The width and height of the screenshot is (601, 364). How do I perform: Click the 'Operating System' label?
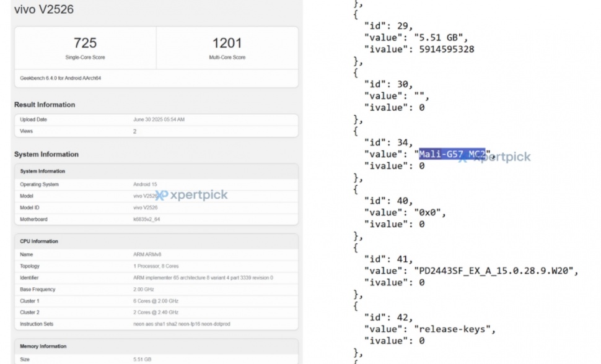(x=39, y=184)
